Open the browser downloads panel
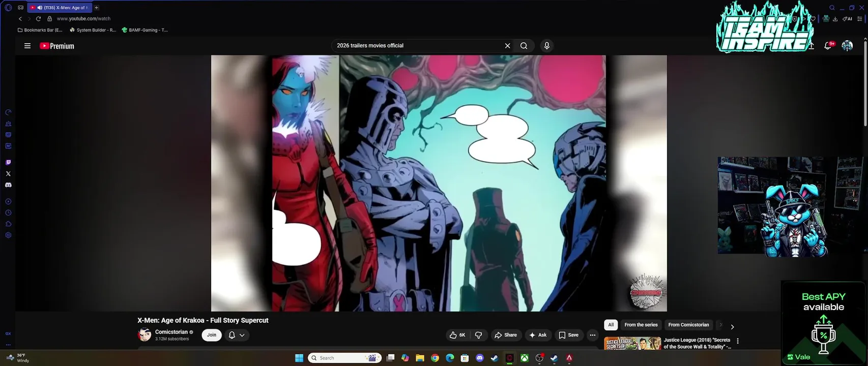This screenshot has width=868, height=366. pyautogui.click(x=835, y=19)
